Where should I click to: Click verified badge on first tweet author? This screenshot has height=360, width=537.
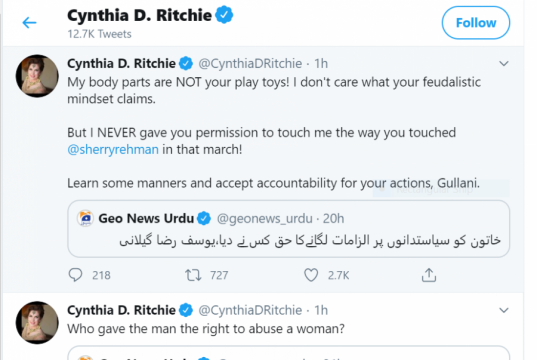point(186,63)
